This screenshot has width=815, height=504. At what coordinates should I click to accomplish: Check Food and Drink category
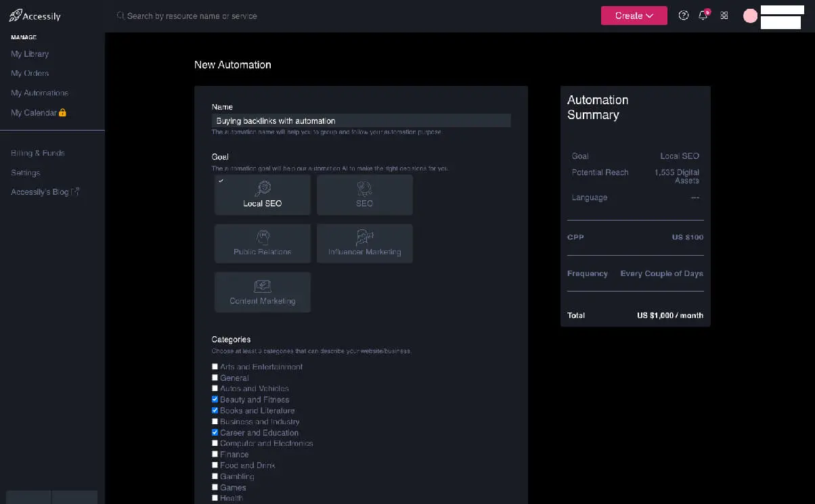point(215,465)
